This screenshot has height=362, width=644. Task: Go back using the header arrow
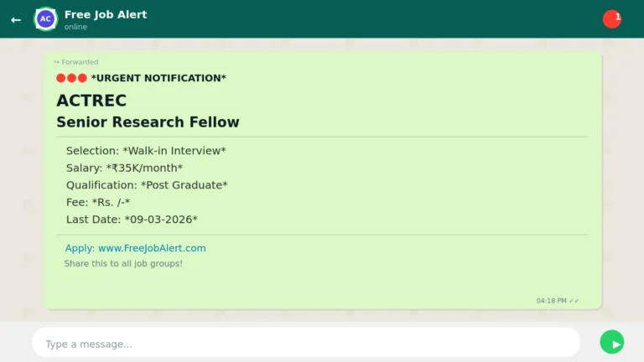[x=16, y=19]
